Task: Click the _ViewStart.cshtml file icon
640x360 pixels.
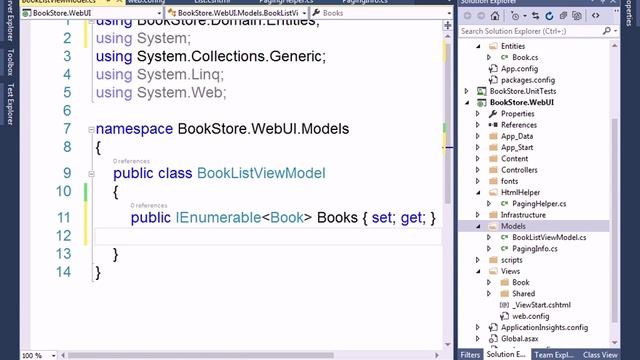Action: pos(504,305)
